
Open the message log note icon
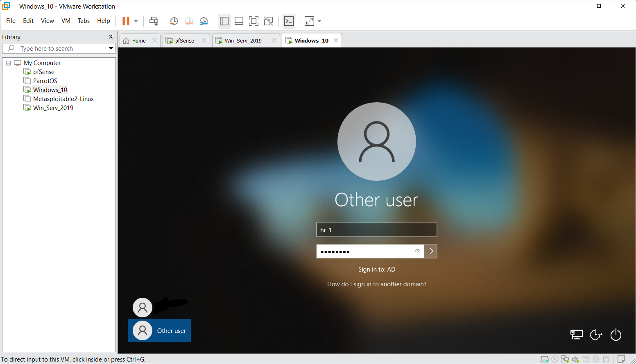[621, 360]
